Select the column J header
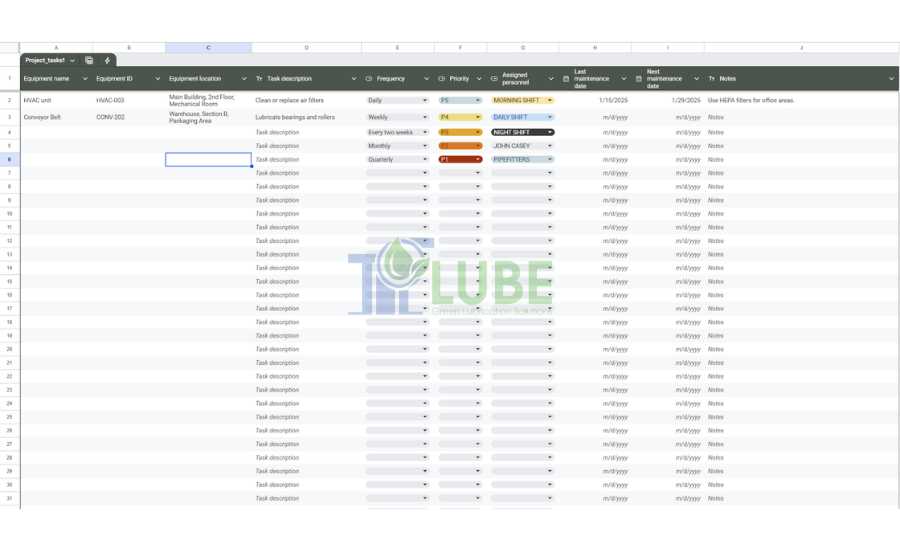This screenshot has height=550, width=900. (x=801, y=48)
